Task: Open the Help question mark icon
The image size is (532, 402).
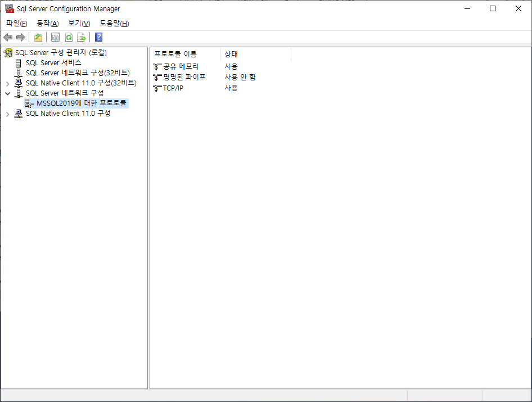Action: point(99,37)
